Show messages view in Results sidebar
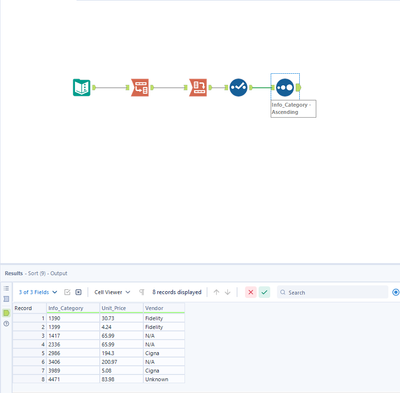The height and width of the screenshot is (393, 400). click(6, 288)
